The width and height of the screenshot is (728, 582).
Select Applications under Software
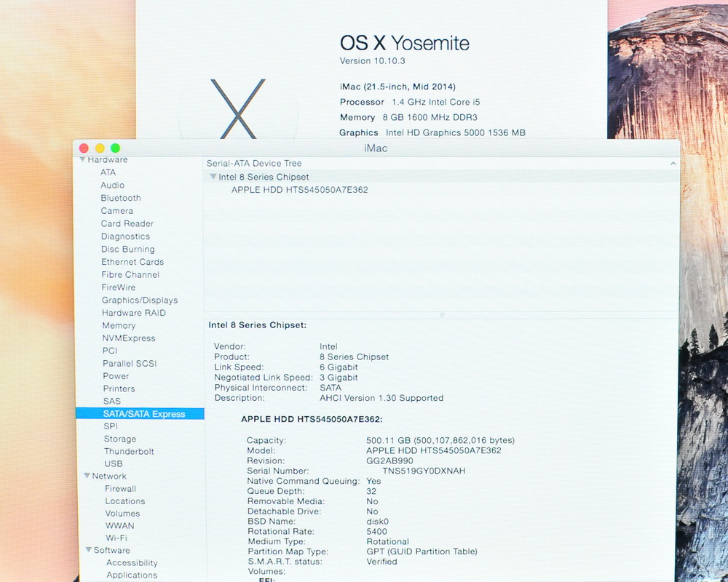point(132,575)
